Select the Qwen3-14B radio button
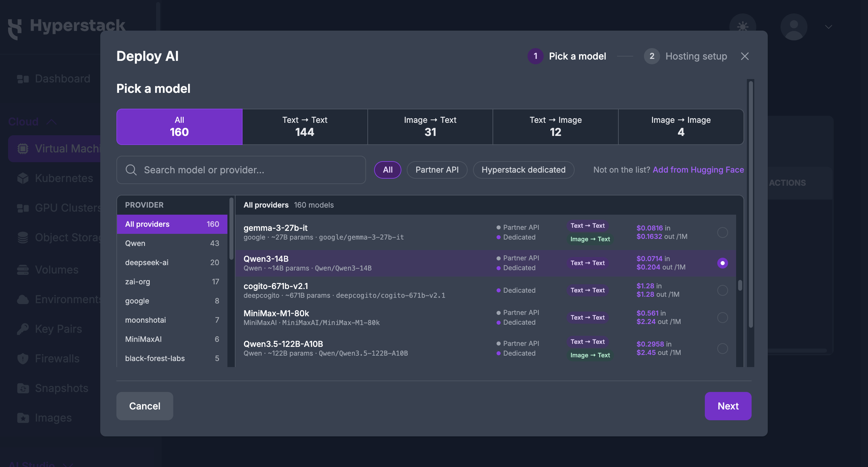 723,263
